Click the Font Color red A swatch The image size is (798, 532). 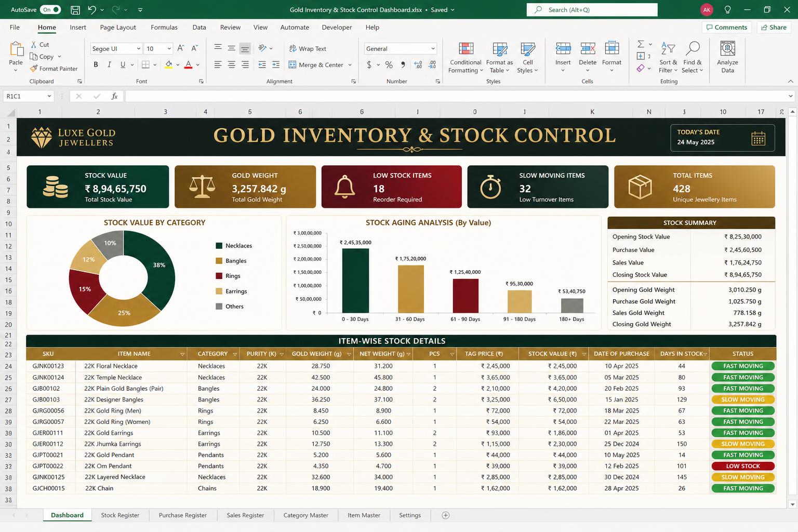point(189,65)
